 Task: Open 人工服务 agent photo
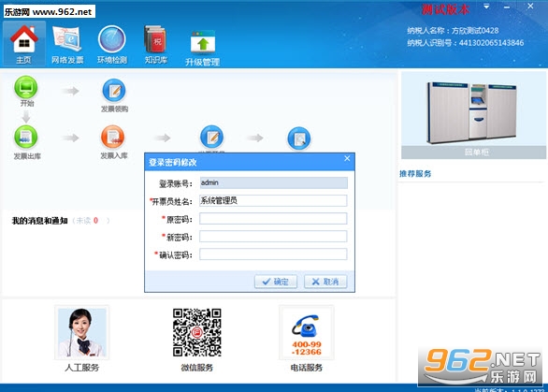click(81, 332)
